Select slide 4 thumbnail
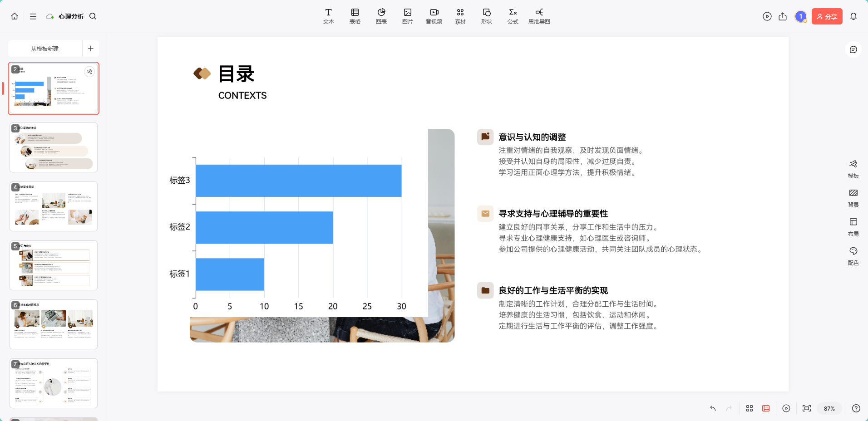 point(54,206)
